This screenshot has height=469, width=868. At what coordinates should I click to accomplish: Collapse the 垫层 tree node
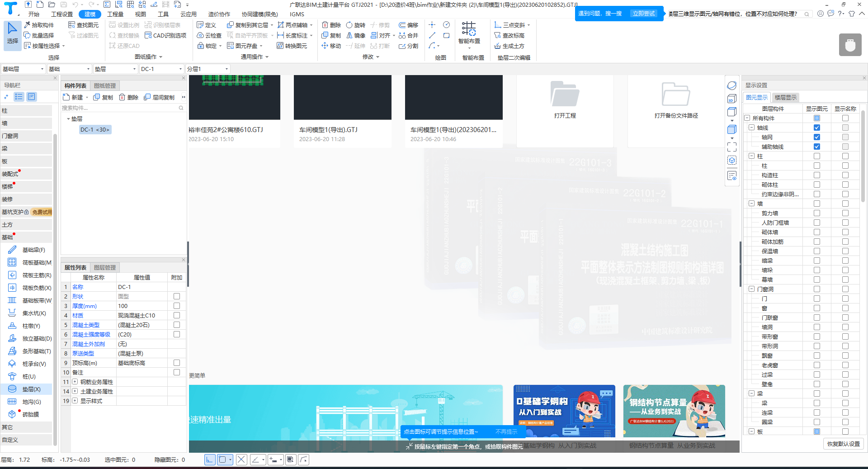click(x=68, y=119)
